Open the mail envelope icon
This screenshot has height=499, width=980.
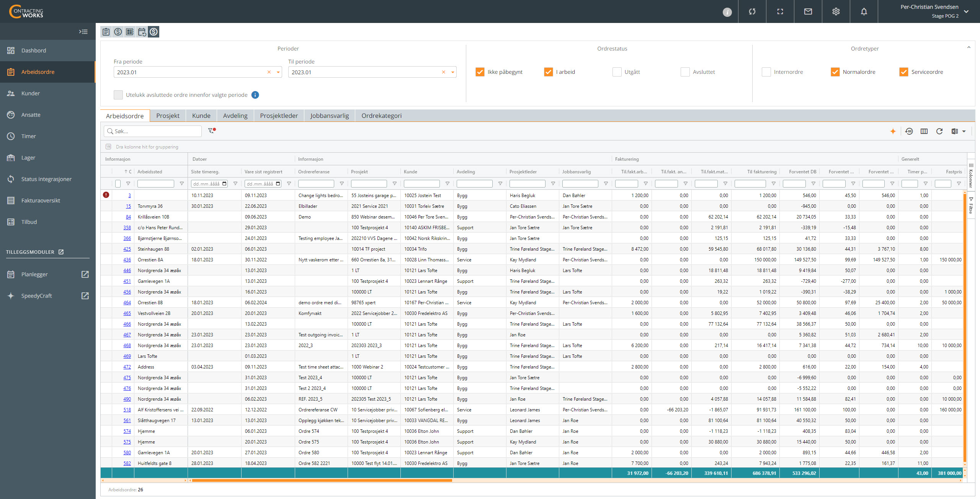808,11
